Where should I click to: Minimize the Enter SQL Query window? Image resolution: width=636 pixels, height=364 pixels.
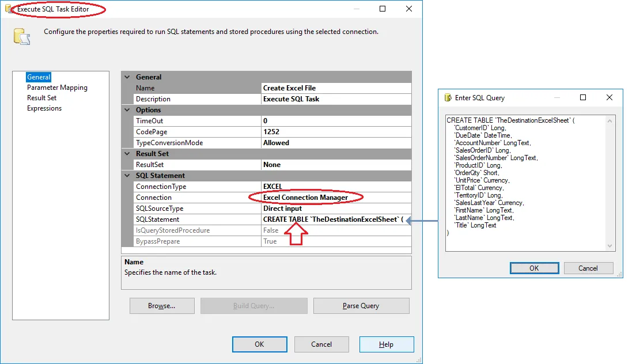[x=557, y=98]
